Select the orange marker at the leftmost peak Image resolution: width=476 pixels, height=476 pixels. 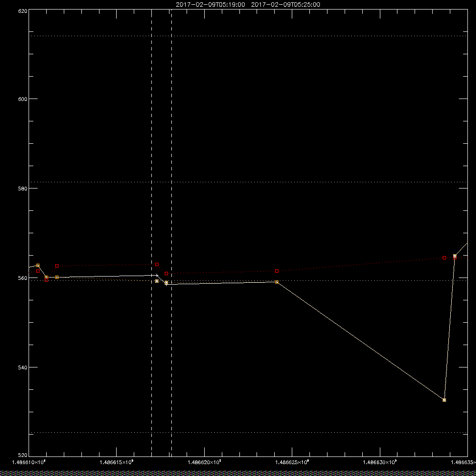point(38,265)
